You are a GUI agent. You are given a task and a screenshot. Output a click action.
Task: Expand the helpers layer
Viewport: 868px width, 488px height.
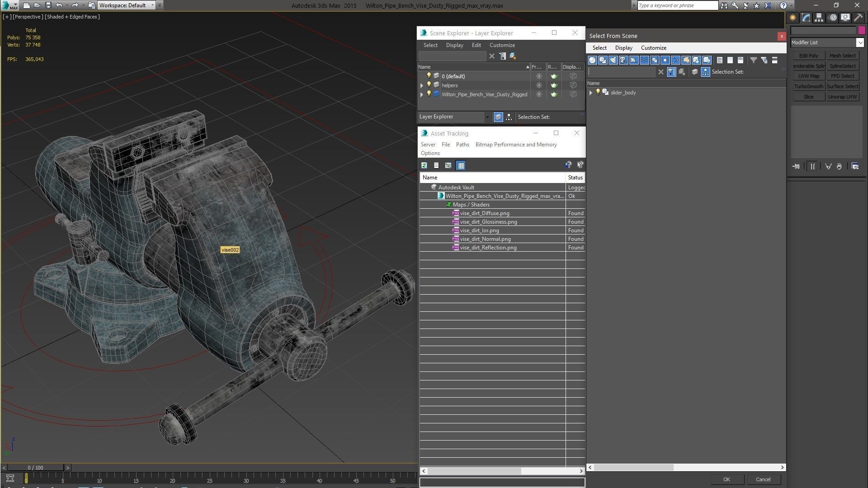point(422,85)
